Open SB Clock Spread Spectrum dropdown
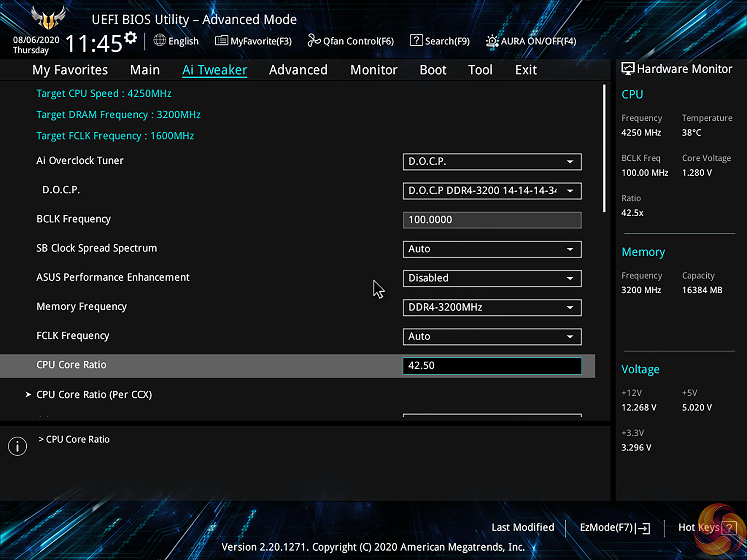The width and height of the screenshot is (747, 560). (492, 249)
